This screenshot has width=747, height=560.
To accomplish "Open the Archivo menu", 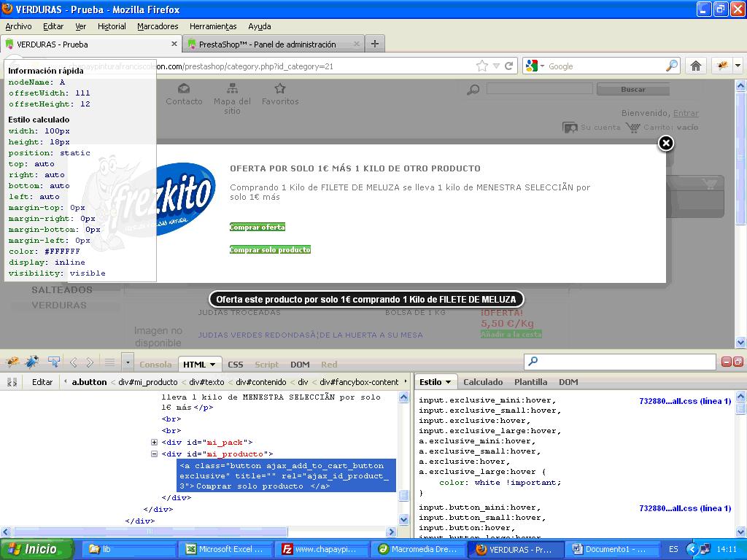I will (18, 26).
